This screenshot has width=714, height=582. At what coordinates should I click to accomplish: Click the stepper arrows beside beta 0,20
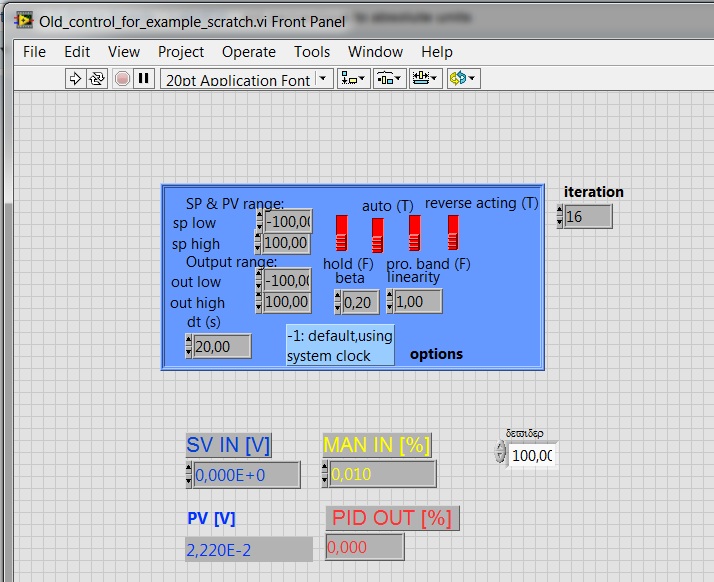coord(337,302)
